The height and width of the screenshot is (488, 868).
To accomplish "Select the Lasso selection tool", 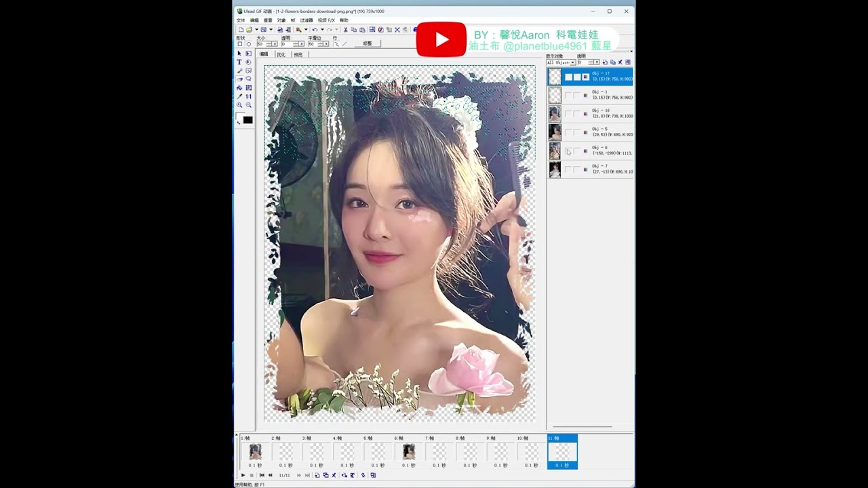I will tap(248, 79).
